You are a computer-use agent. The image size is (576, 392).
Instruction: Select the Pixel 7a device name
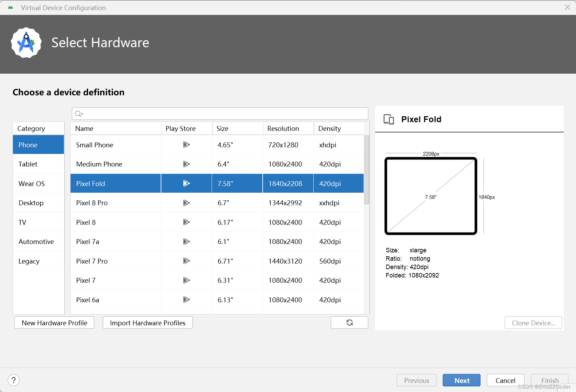pos(88,242)
